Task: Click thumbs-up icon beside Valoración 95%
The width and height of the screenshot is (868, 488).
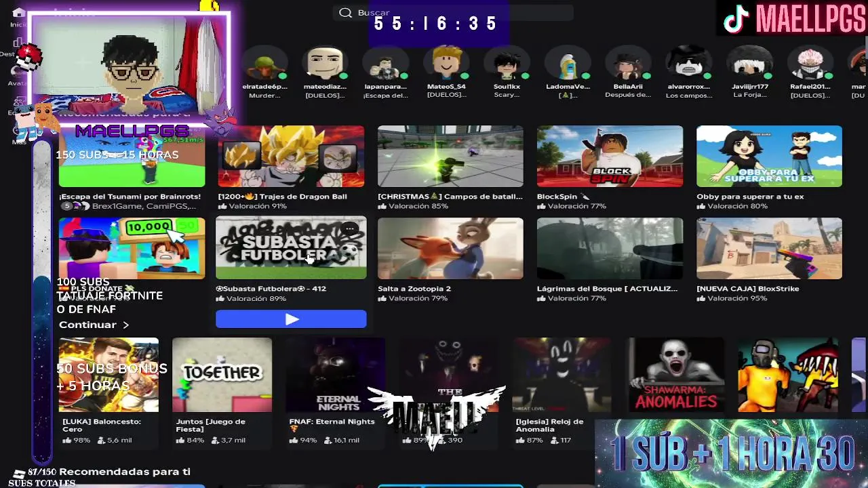Action: pos(701,298)
